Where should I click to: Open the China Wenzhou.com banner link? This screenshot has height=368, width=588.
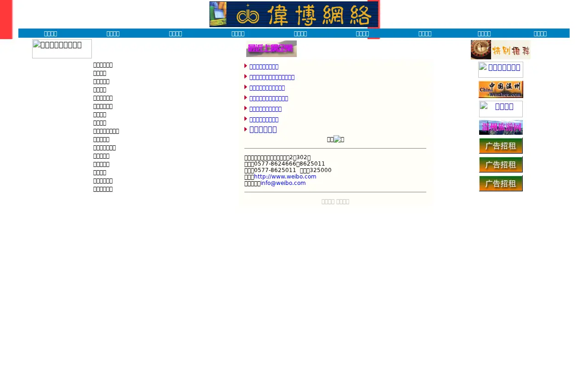[x=501, y=89]
